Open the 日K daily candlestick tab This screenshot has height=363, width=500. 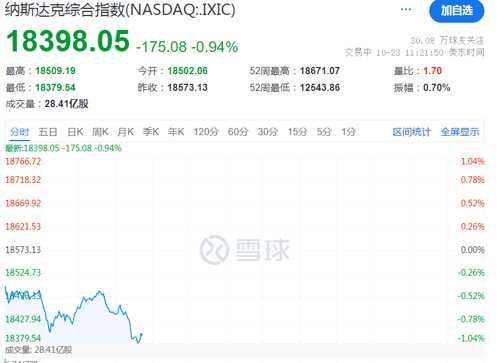tap(75, 132)
